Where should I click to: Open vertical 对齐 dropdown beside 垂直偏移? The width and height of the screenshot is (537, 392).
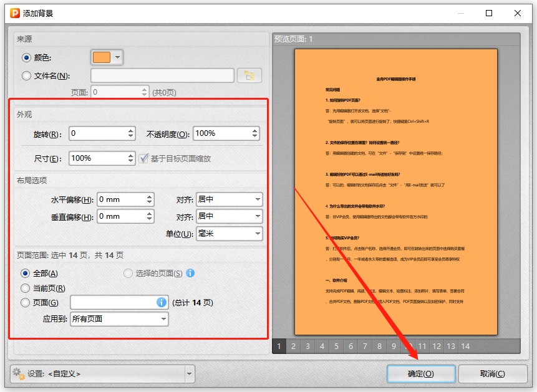click(x=229, y=216)
